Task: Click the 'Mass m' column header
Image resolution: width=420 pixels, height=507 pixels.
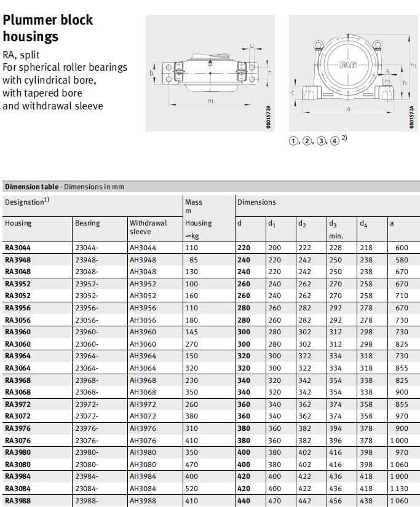Action: click(x=193, y=206)
